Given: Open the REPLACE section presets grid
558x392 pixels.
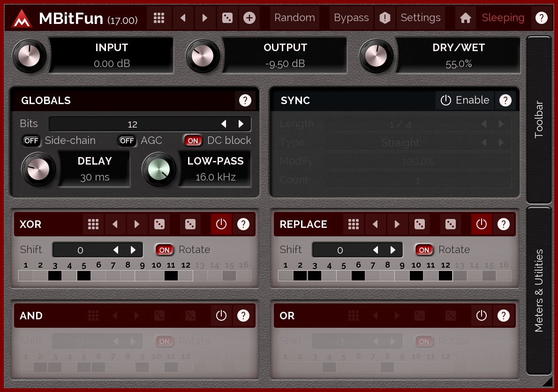Looking at the screenshot, I should pos(354,224).
